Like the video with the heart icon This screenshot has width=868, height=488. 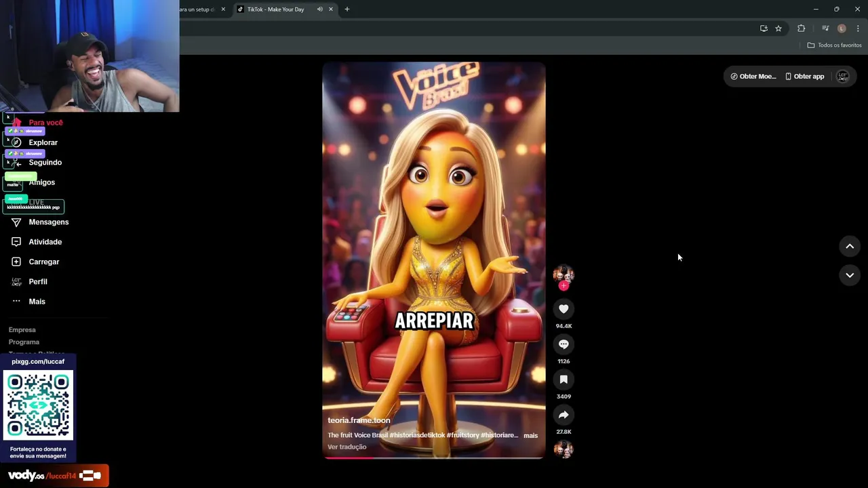tap(564, 309)
